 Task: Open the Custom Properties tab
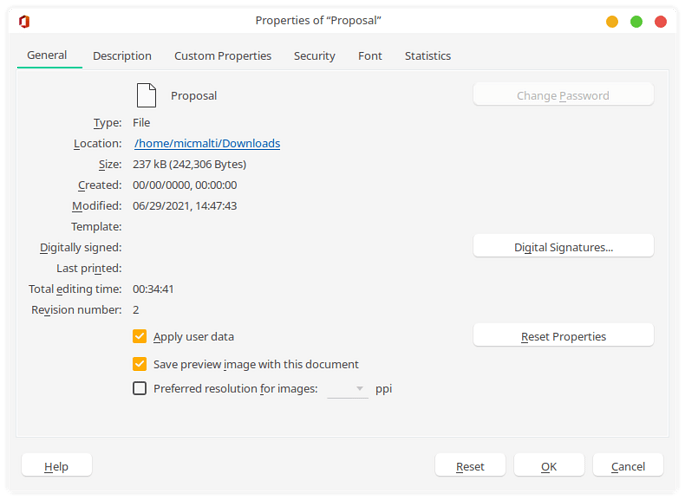tap(222, 56)
